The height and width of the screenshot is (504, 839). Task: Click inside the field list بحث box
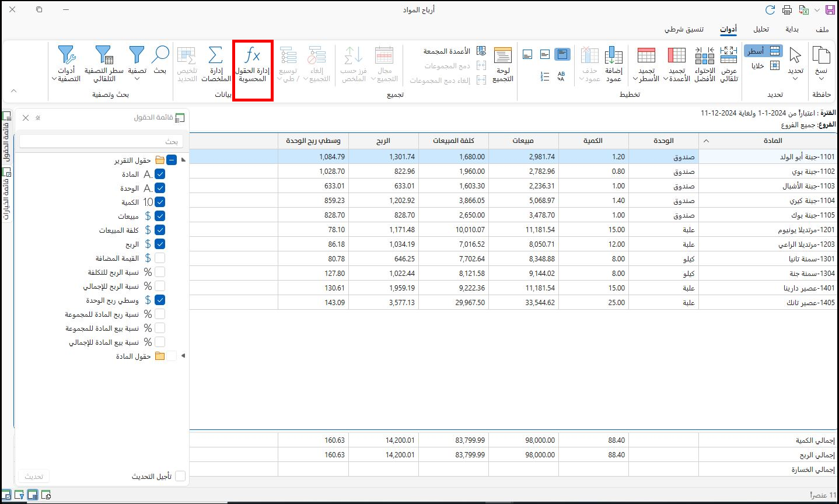[102, 141]
